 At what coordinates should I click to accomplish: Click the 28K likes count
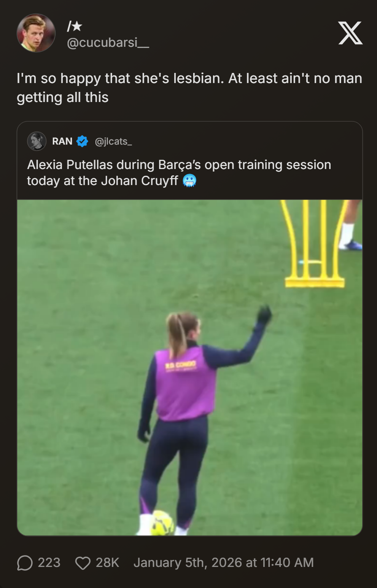coord(108,563)
